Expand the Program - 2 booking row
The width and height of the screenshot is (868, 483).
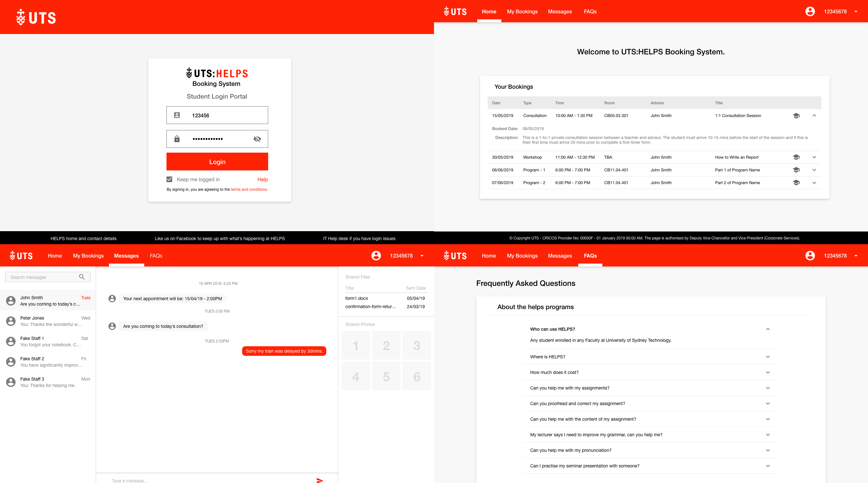click(814, 183)
